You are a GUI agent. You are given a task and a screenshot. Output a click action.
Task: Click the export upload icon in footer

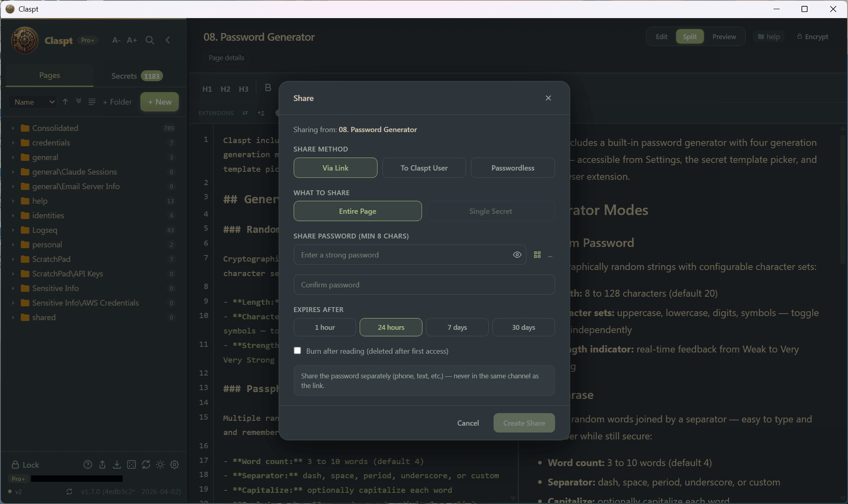pos(102,465)
